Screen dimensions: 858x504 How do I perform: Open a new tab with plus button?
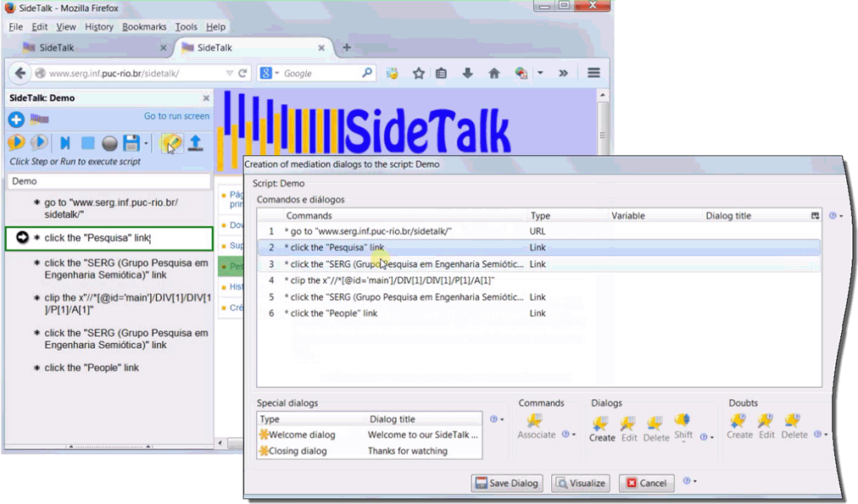(x=347, y=47)
